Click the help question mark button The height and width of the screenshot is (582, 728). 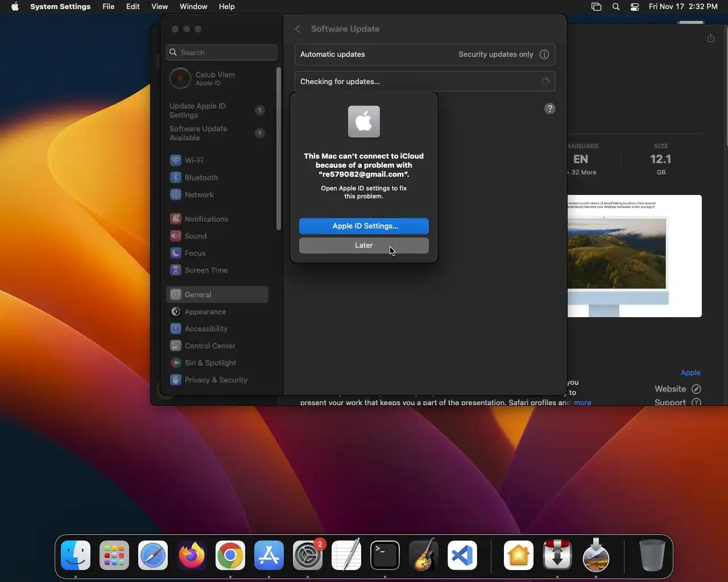pos(550,109)
